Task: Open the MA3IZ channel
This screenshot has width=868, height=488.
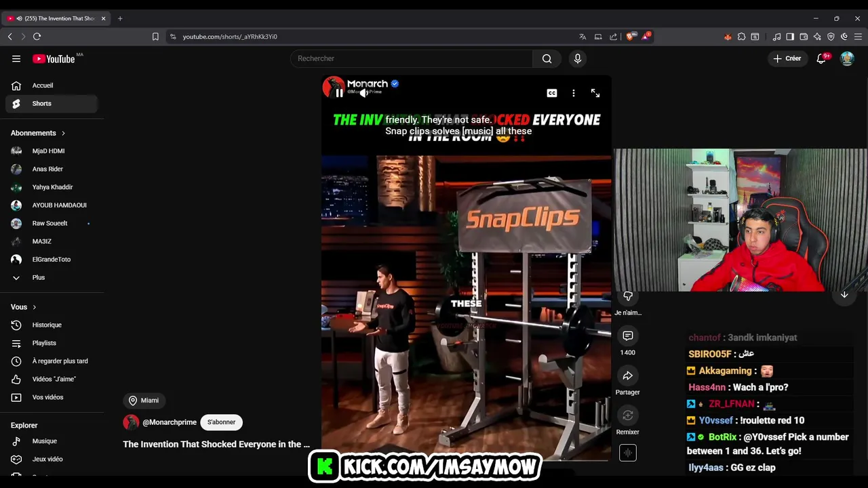Action: click(x=52, y=241)
